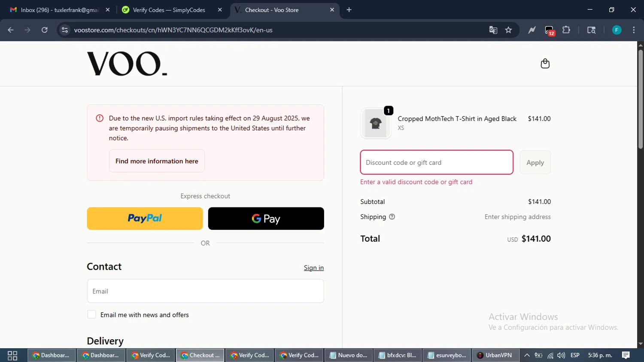Click the Enter shipping address text
Viewport: 644px width, 362px height.
[517, 217]
